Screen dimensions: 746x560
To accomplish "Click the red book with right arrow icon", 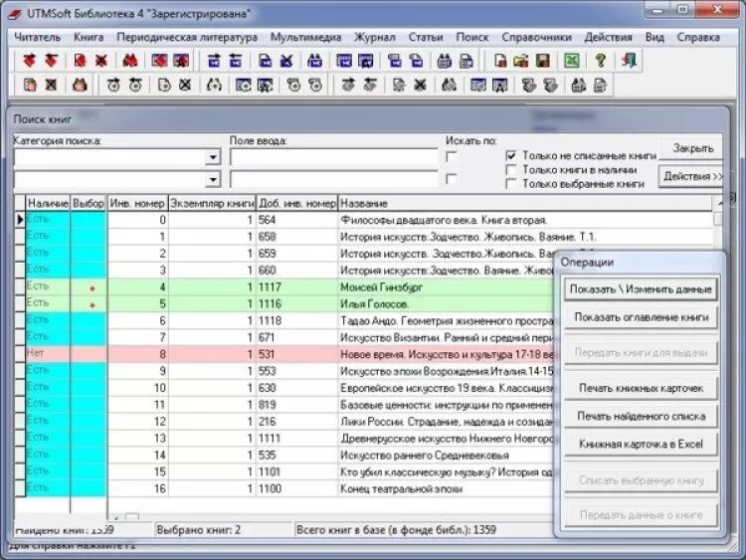I will [x=30, y=61].
